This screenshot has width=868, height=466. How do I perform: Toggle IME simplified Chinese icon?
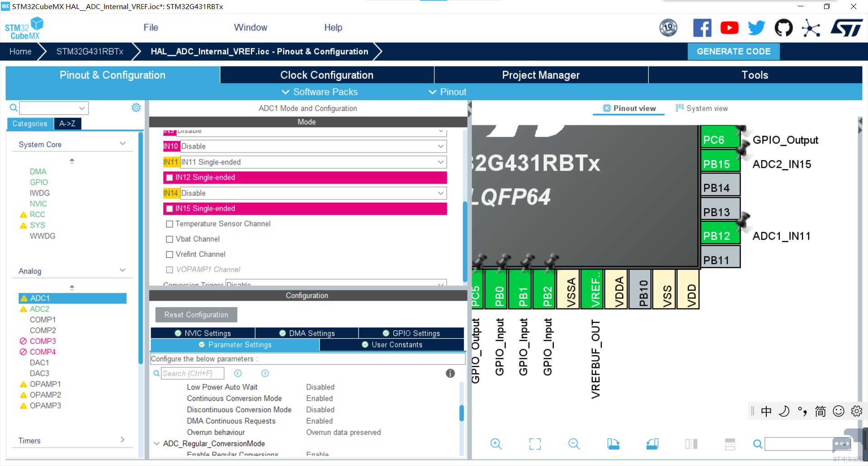click(x=821, y=411)
